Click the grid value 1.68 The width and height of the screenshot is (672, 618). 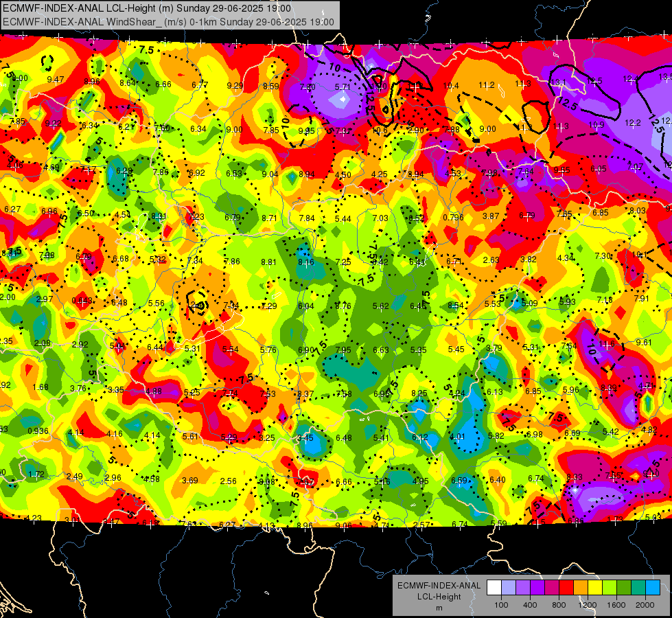click(40, 387)
